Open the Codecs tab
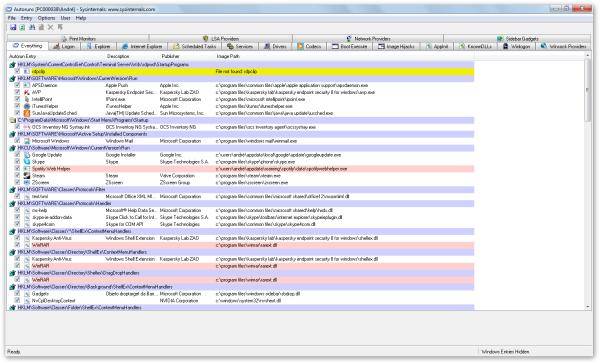The height and width of the screenshot is (364, 600). (310, 46)
